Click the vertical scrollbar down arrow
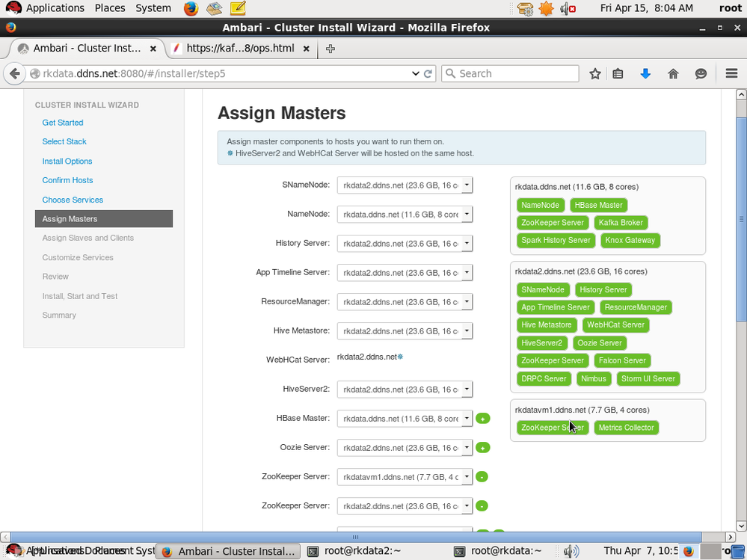The image size is (747, 560). click(x=741, y=526)
